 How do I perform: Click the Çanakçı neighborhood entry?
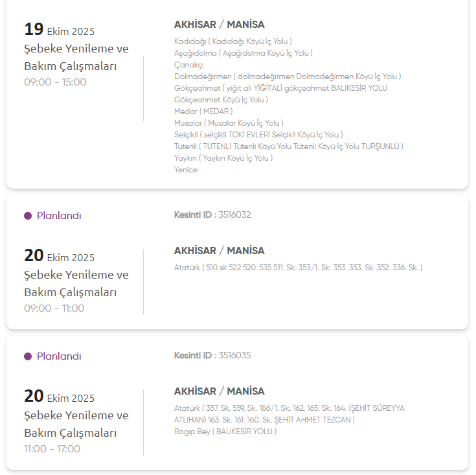pyautogui.click(x=189, y=65)
